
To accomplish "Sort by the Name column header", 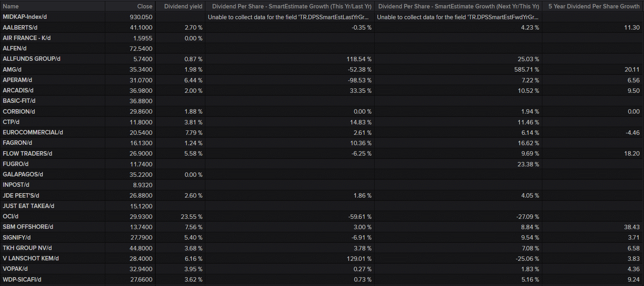I will pyautogui.click(x=11, y=6).
